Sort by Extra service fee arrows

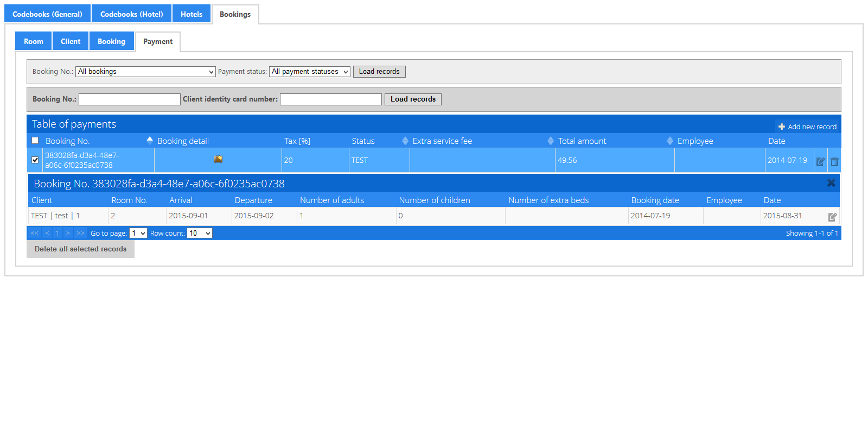(x=551, y=141)
